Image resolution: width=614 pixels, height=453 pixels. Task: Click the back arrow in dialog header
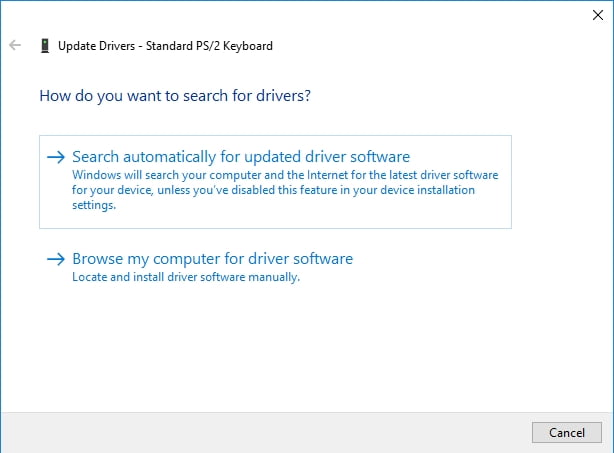[15, 45]
